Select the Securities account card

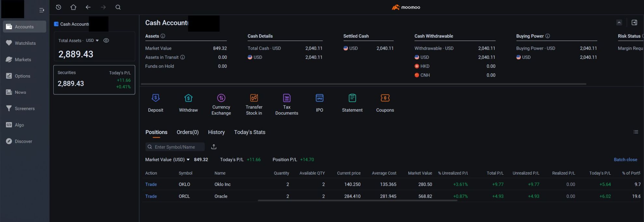(94, 80)
